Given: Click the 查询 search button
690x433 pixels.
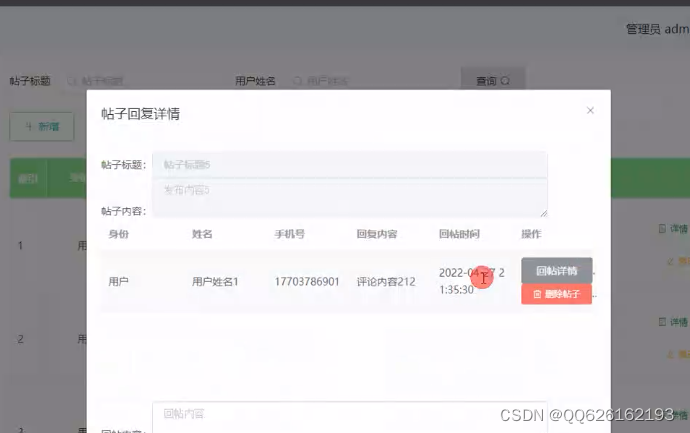Looking at the screenshot, I should [x=493, y=81].
